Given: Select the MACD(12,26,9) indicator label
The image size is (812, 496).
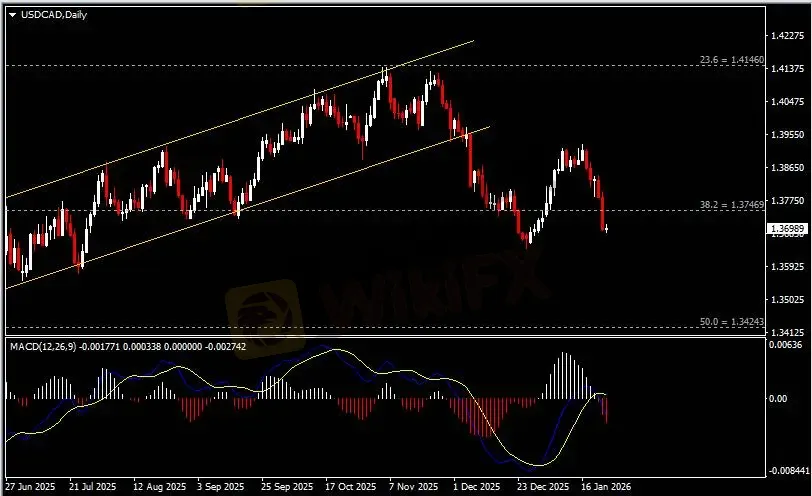Looking at the screenshot, I should pos(128,346).
